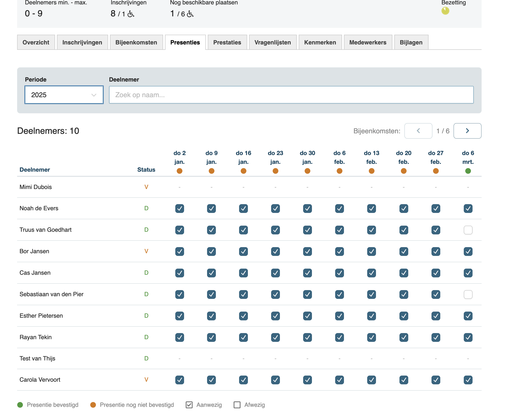Viewport: 508px width, 420px height.
Task: Sort by the Deelnemer column header
Action: [35, 170]
